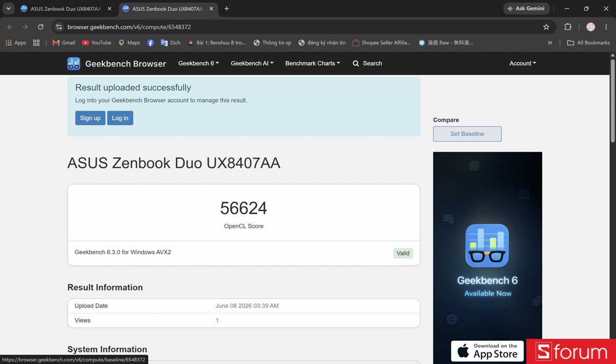
Task: Open the All Bookmarks folder
Action: coord(588,43)
